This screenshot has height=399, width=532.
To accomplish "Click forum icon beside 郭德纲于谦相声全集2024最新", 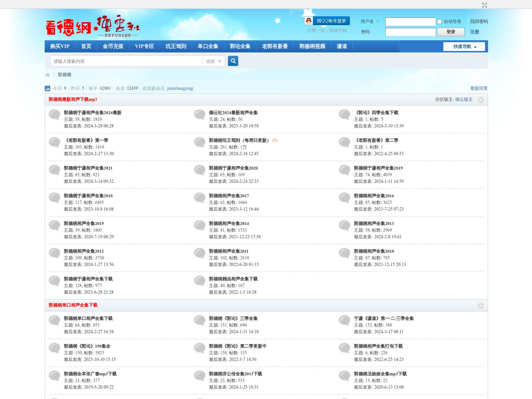I will click(x=55, y=115).
